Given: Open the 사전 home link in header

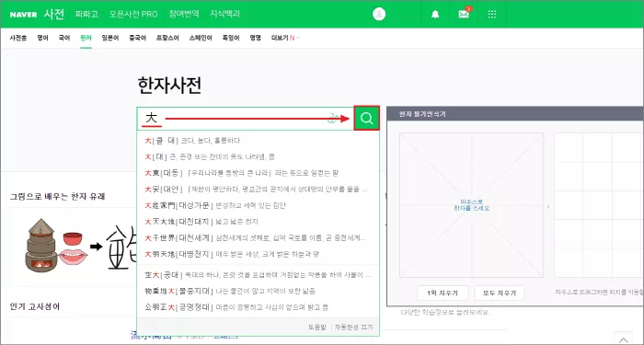Looking at the screenshot, I should (54, 14).
